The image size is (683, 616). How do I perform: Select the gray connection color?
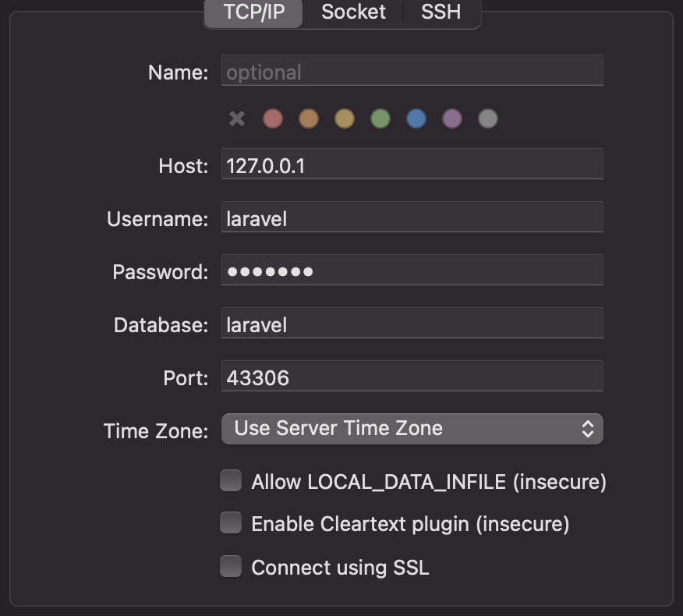(488, 119)
